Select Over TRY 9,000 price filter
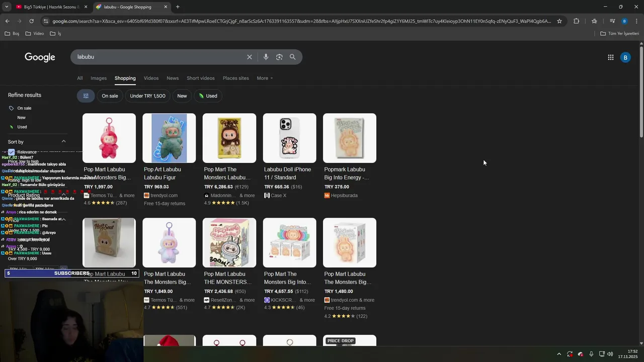 coord(23,258)
